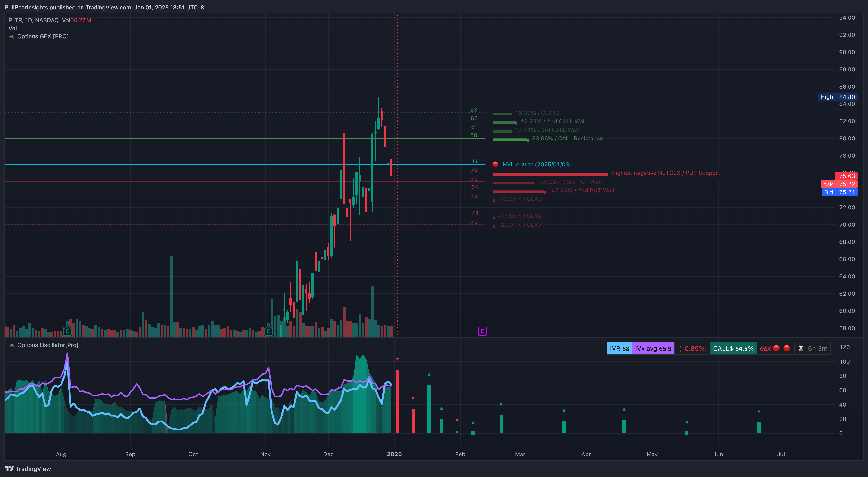Click the GEX label in status bar
The width and height of the screenshot is (868, 477).
coord(766,349)
